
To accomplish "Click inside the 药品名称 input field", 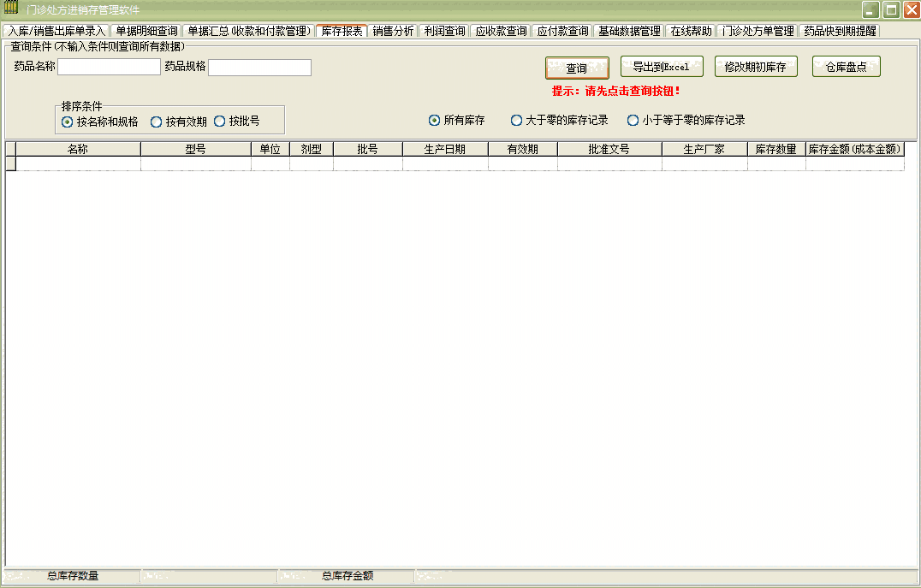I will pos(109,67).
